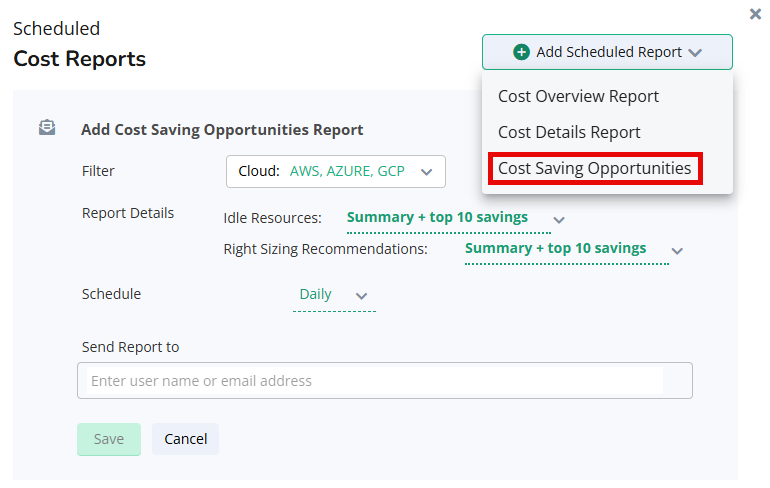
Task: Choose Cost Saving Opportunities menu entry
Action: [x=595, y=168]
